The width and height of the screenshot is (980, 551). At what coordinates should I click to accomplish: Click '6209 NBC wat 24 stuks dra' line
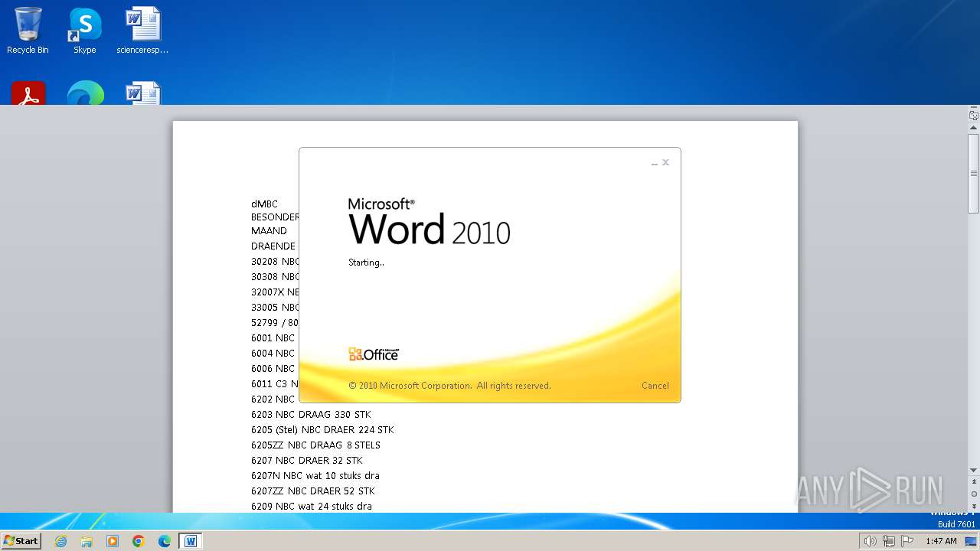tap(312, 506)
